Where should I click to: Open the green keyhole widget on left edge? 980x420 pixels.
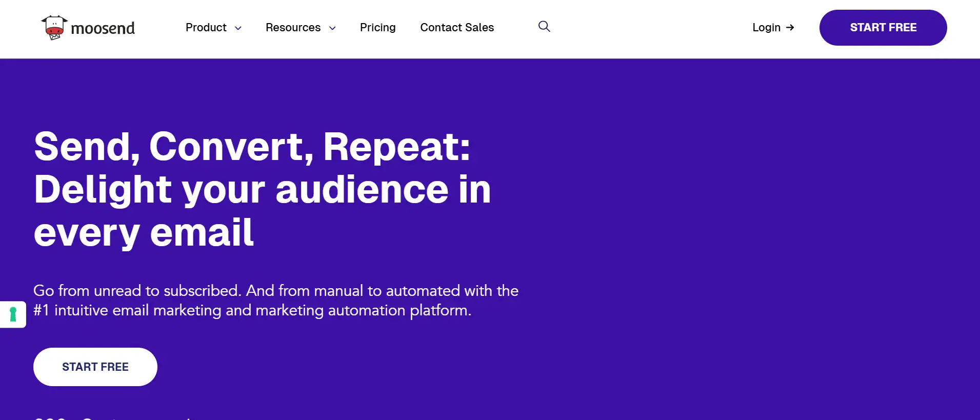[13, 314]
